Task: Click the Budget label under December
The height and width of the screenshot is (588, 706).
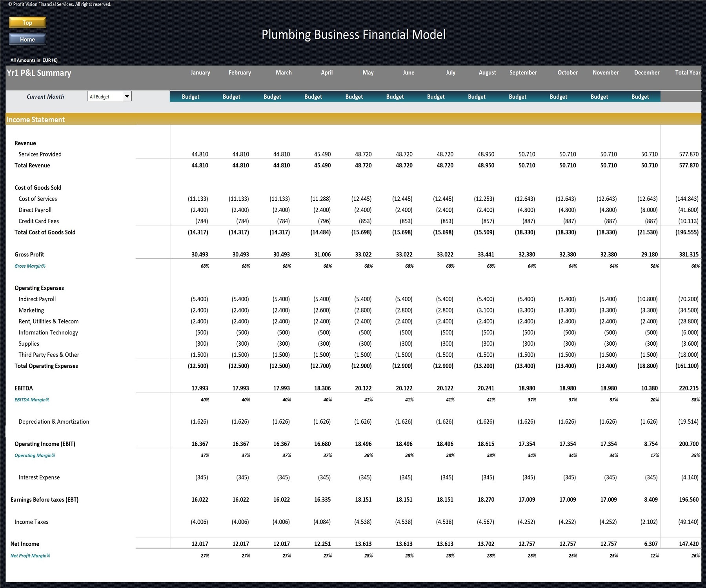Action: (x=640, y=96)
